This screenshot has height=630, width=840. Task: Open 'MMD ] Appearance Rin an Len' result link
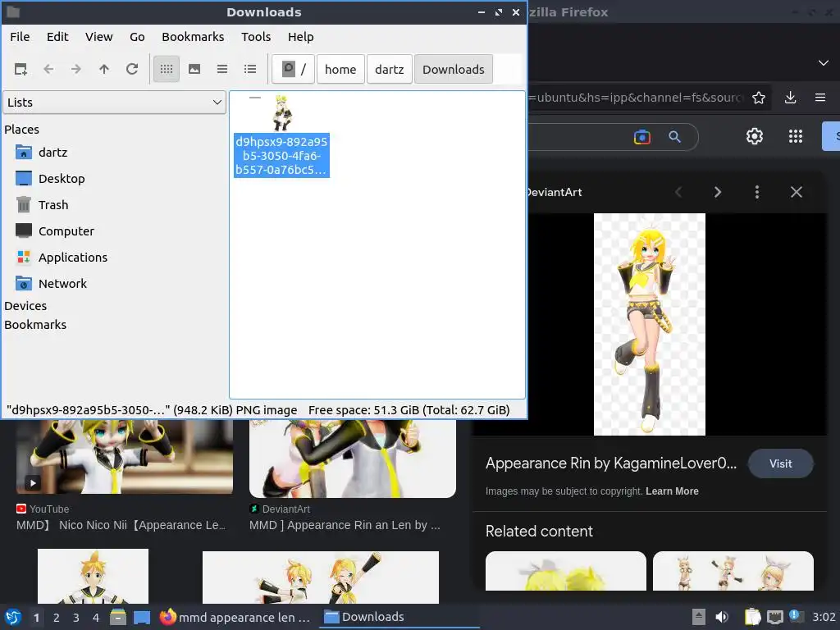(345, 525)
